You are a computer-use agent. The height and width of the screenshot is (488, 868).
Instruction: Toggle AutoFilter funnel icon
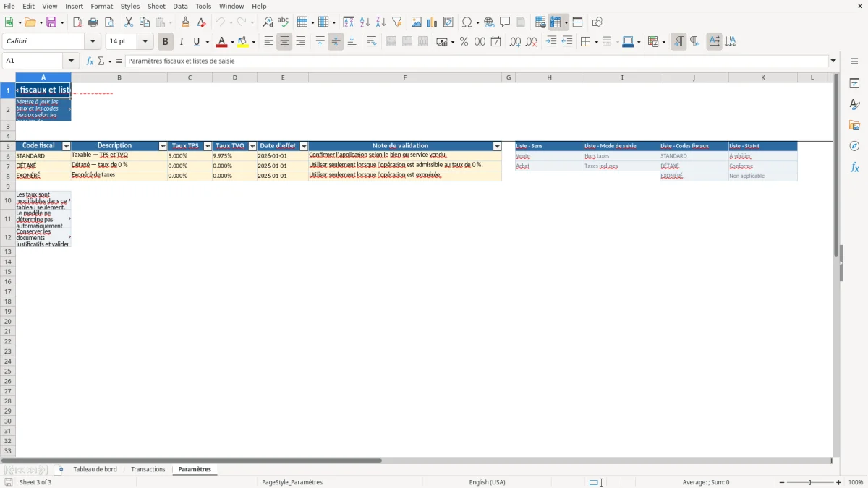tap(397, 22)
